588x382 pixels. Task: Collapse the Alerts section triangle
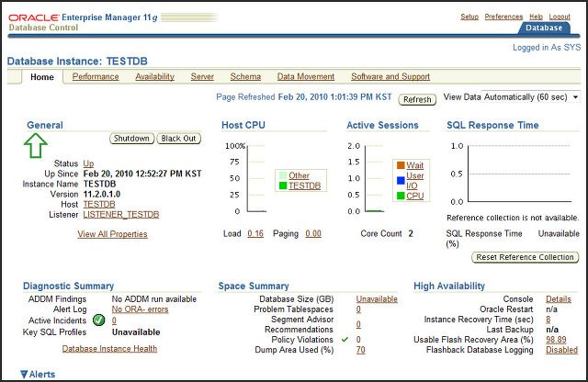[x=24, y=374]
